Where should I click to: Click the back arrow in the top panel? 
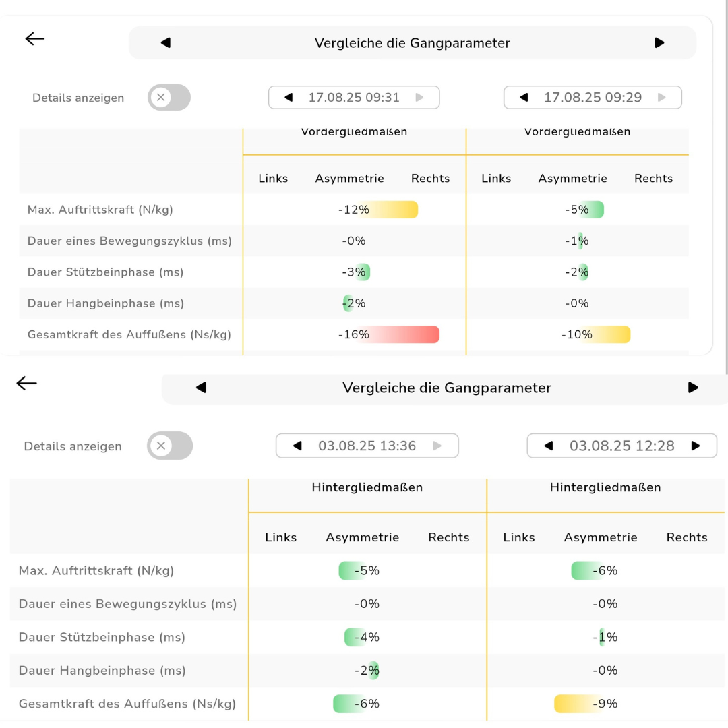(35, 39)
